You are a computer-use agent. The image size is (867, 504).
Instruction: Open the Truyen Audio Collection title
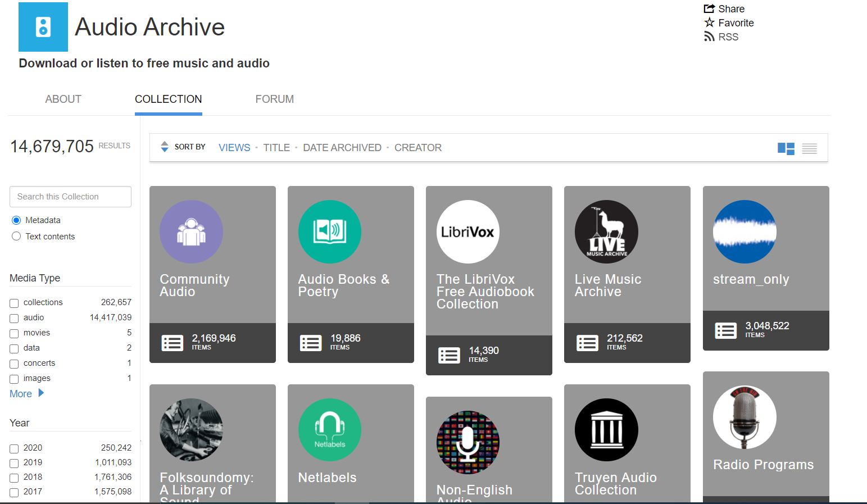[x=615, y=484]
